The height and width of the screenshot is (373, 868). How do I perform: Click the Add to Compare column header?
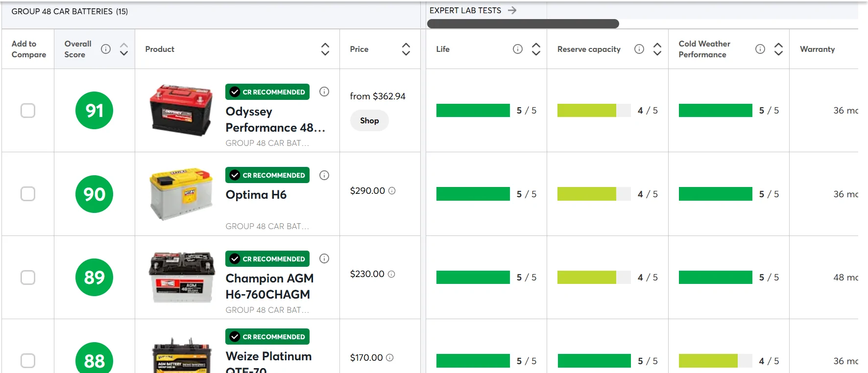pos(29,49)
